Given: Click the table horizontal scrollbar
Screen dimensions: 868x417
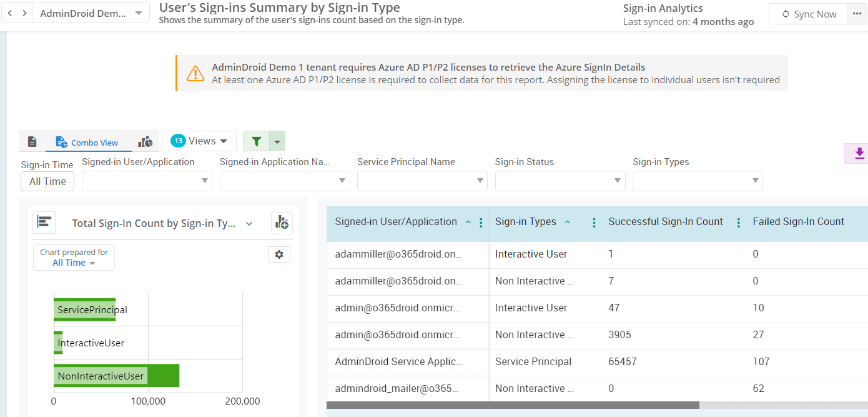Looking at the screenshot, I should 512,405.
